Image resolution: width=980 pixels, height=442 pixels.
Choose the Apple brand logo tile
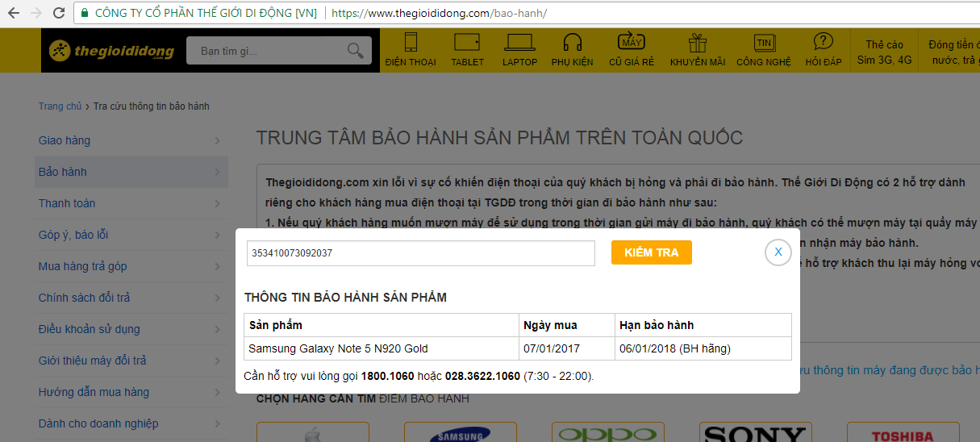[x=312, y=432]
